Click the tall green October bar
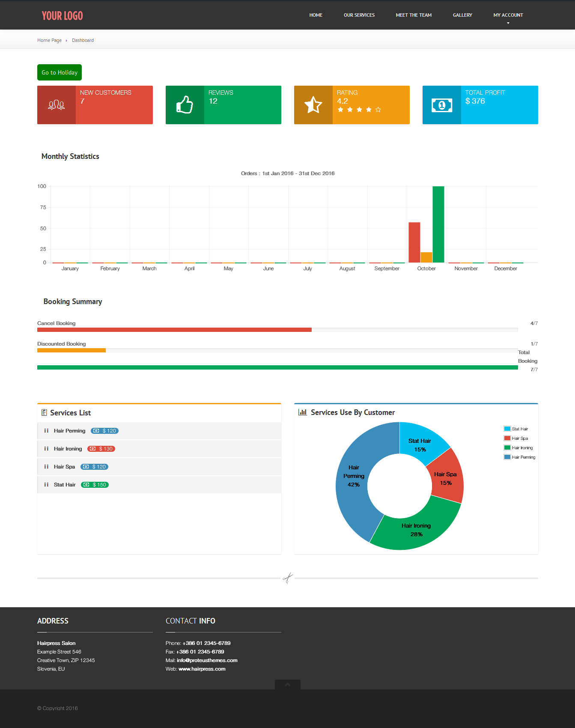Image resolution: width=575 pixels, height=728 pixels. coord(438,224)
